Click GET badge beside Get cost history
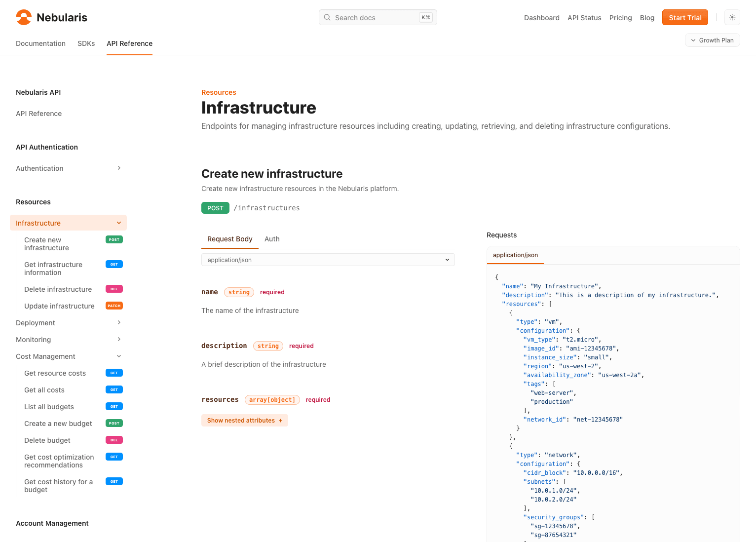Screen dimensions: 756x542 click(x=114, y=481)
